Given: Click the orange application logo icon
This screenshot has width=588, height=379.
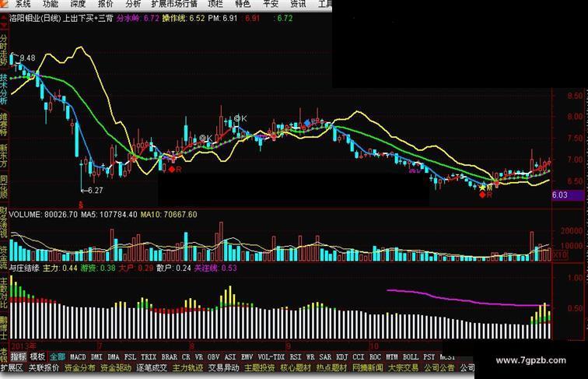Looking at the screenshot, I should tap(3, 4).
